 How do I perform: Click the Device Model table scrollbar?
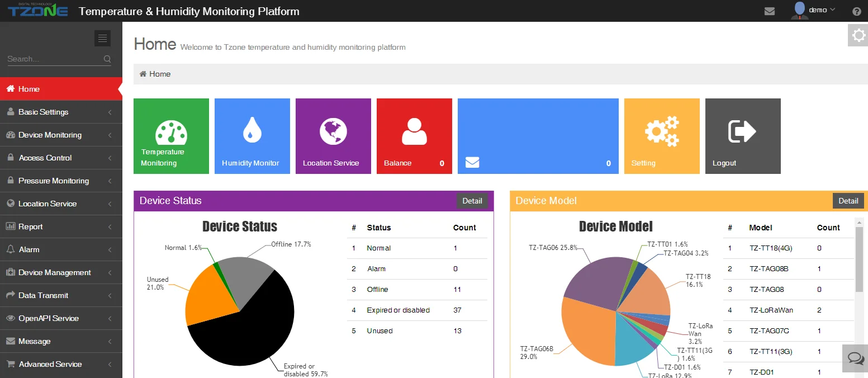(860, 259)
